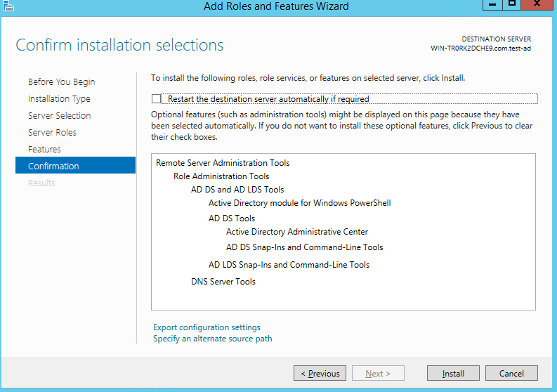557x392 pixels.
Task: Click the Install button
Action: [453, 374]
